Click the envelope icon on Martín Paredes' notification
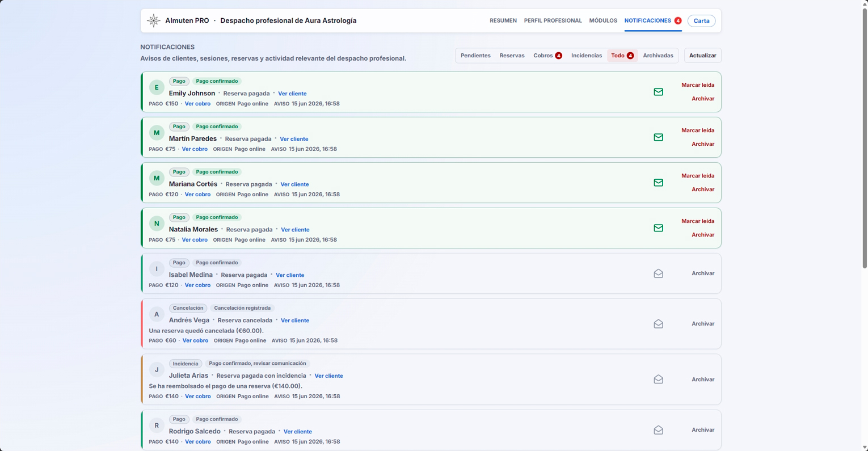Screen dimensions: 868x451 (x=658, y=137)
